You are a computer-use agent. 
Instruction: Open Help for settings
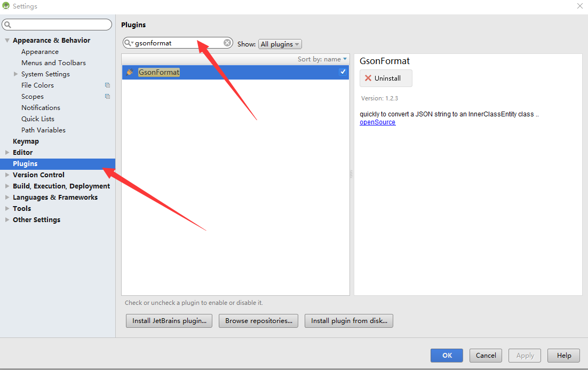click(563, 356)
